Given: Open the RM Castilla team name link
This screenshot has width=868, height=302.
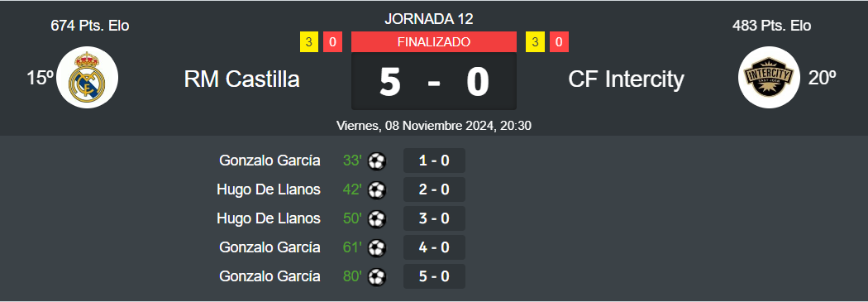Looking at the screenshot, I should 242,79.
